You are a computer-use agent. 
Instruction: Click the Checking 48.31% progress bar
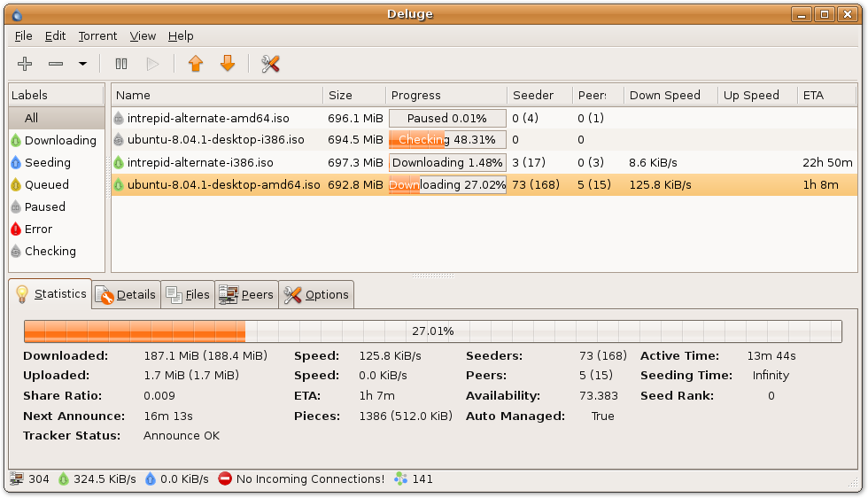click(447, 140)
